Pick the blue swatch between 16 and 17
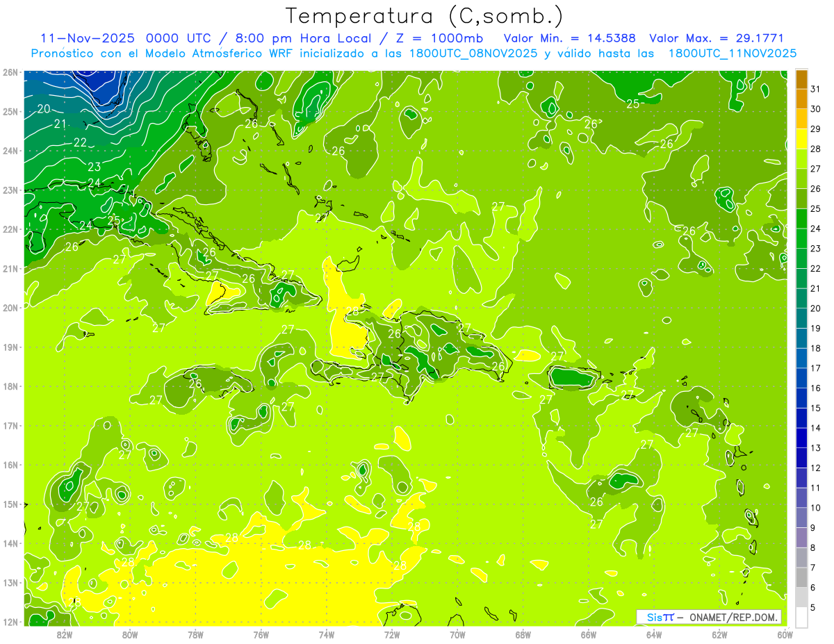 tap(802, 378)
